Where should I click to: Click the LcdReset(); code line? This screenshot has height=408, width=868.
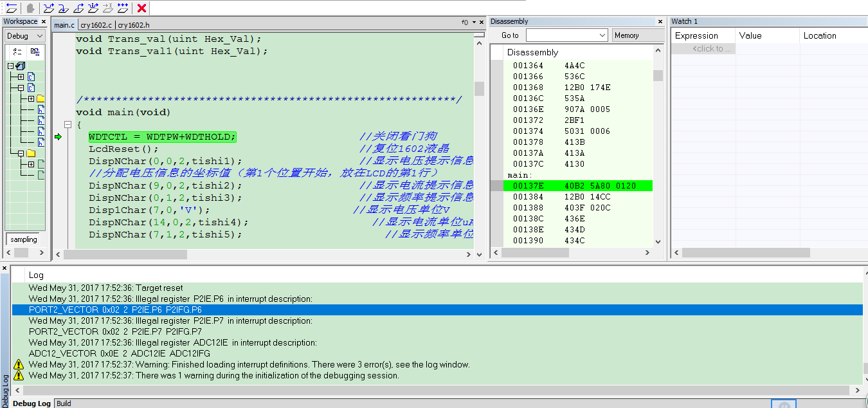tap(123, 149)
